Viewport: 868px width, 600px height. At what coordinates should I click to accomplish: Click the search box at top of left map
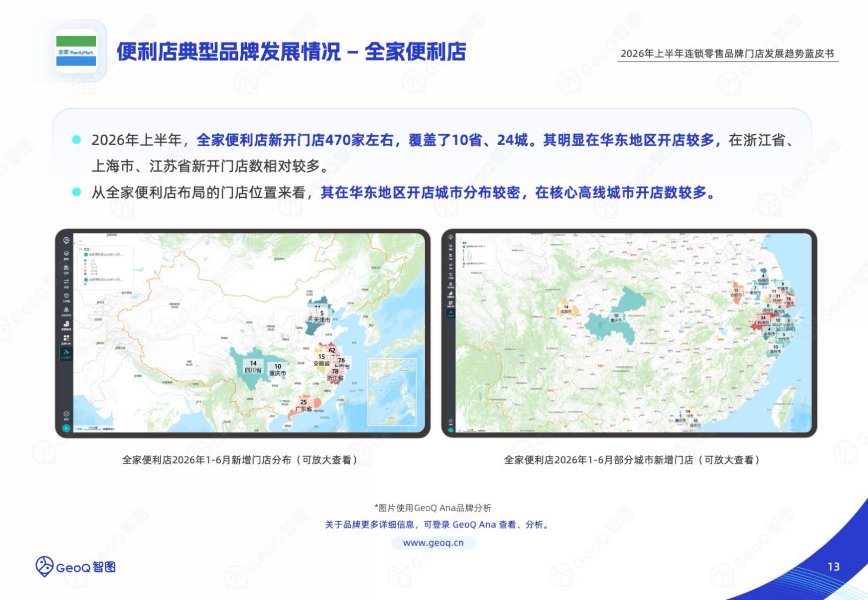[x=81, y=241]
